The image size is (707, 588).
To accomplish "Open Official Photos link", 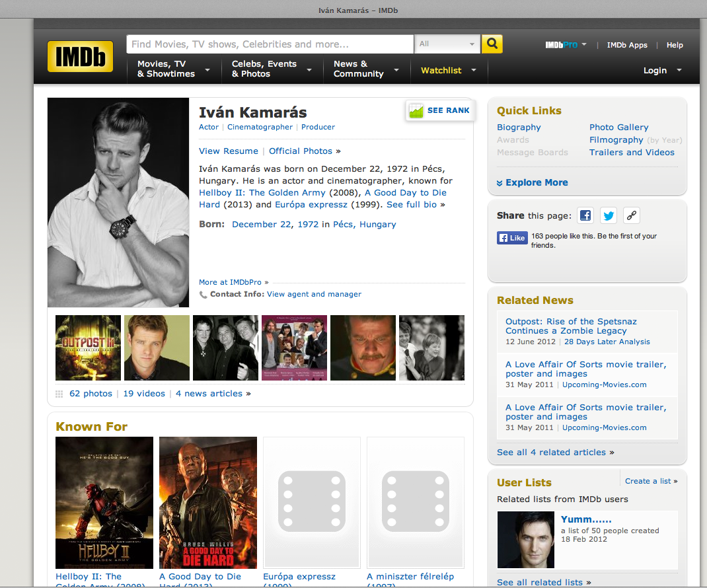I will [300, 151].
